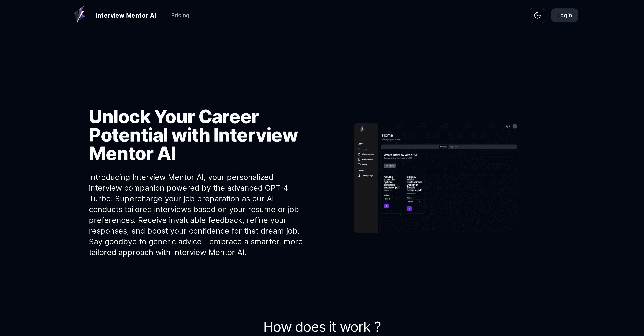The image size is (644, 336).
Task: Click the dashboard preview logo in sidebar
Action: tap(362, 129)
